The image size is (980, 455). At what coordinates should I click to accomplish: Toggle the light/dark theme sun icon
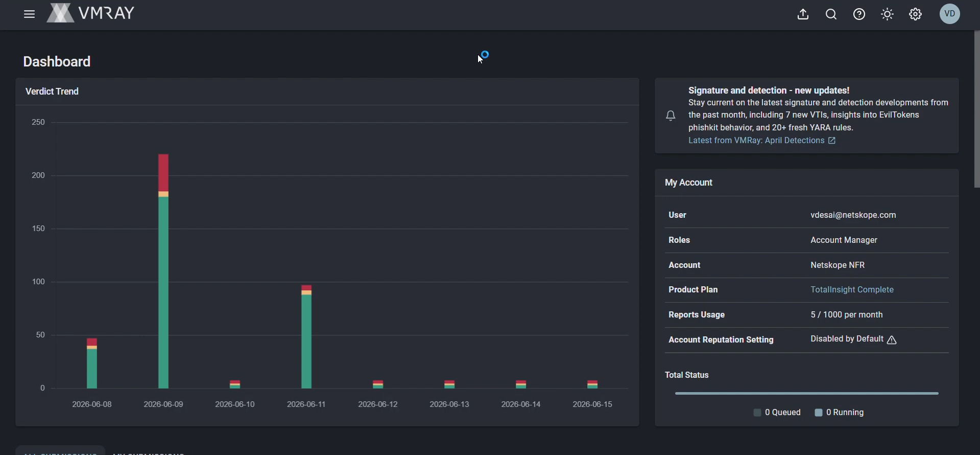point(888,14)
